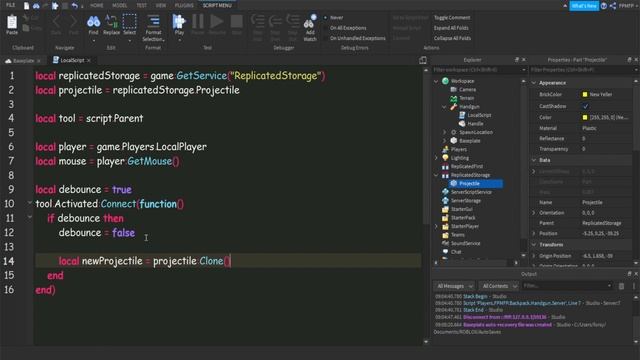Toggle the CastShadow checkbox
Viewport: 640px width, 360px height.
coord(585,106)
